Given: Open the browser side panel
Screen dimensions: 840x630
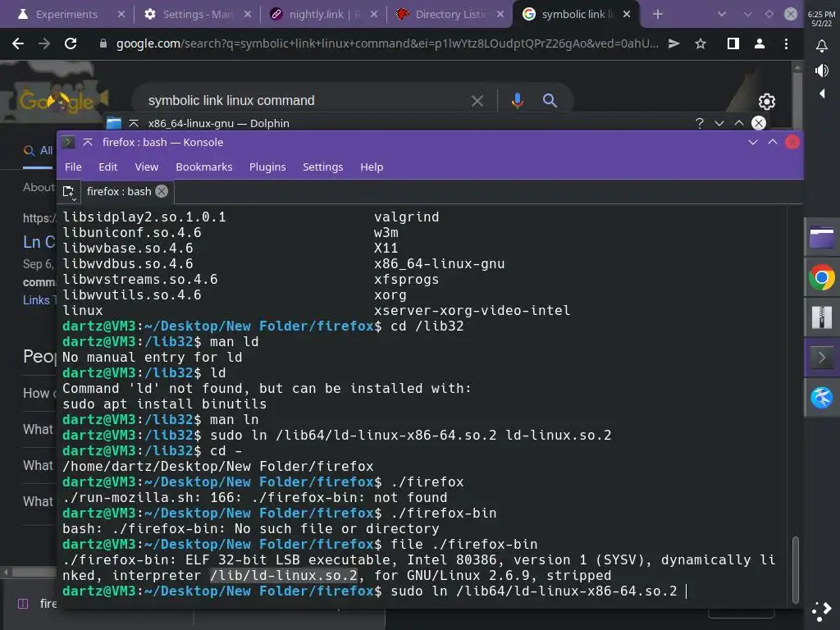Looking at the screenshot, I should click(x=733, y=43).
